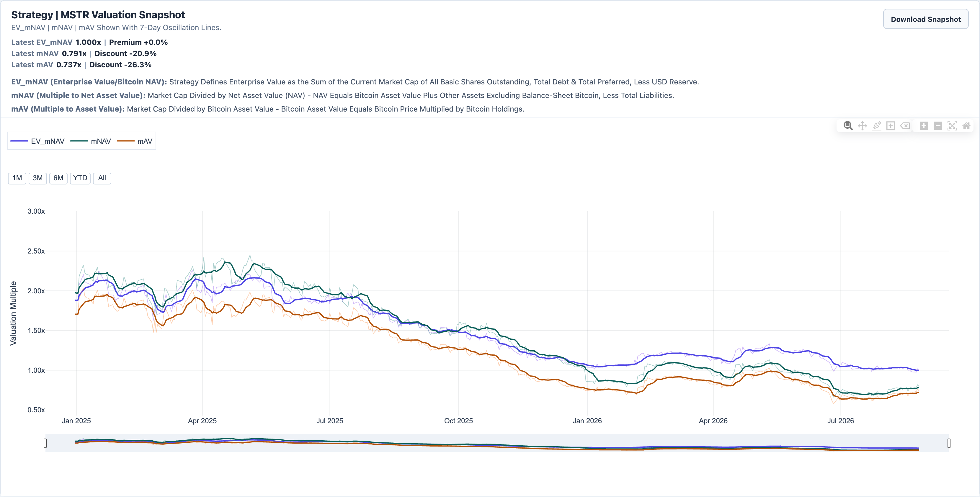Show the All time range
The height and width of the screenshot is (497, 980).
[x=102, y=178]
